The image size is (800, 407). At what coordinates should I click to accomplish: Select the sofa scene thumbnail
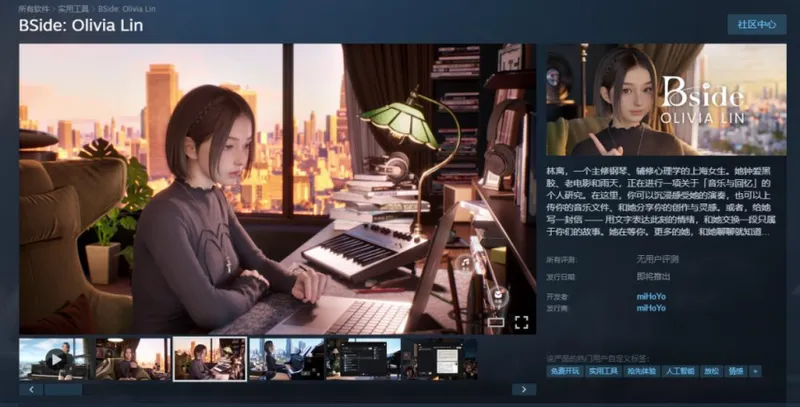click(133, 359)
